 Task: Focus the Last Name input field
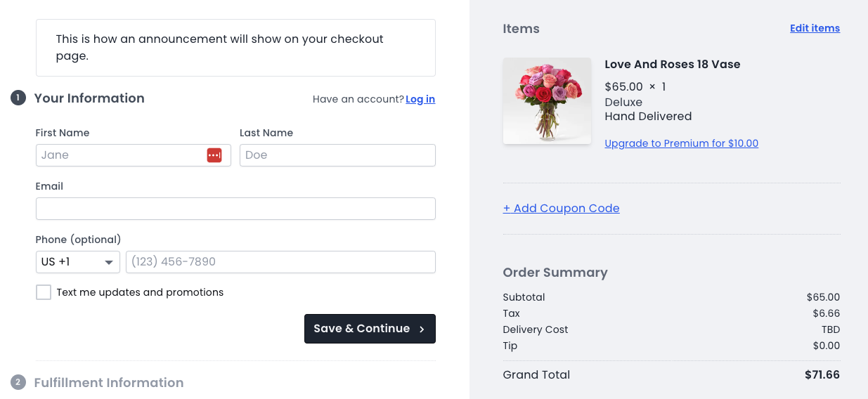(x=337, y=155)
